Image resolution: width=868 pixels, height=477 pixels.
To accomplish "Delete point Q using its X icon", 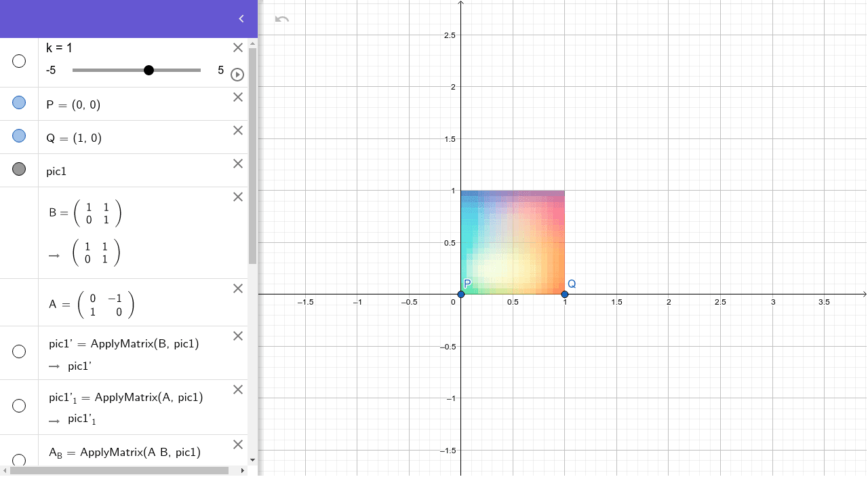I will (x=237, y=130).
